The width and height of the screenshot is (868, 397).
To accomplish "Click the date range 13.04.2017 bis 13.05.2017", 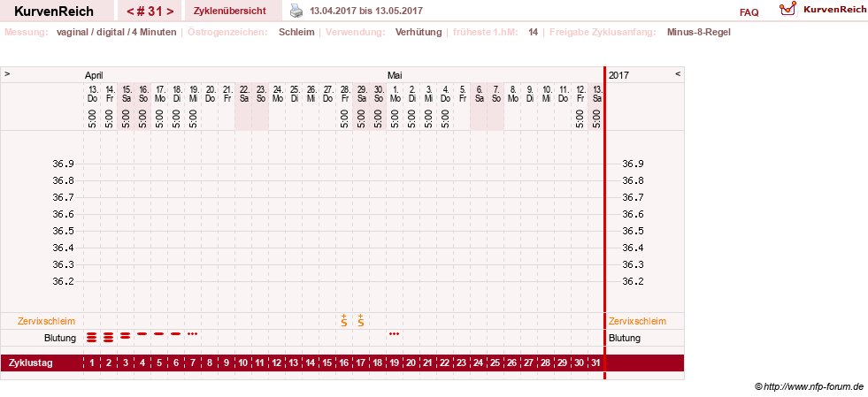I will point(366,11).
